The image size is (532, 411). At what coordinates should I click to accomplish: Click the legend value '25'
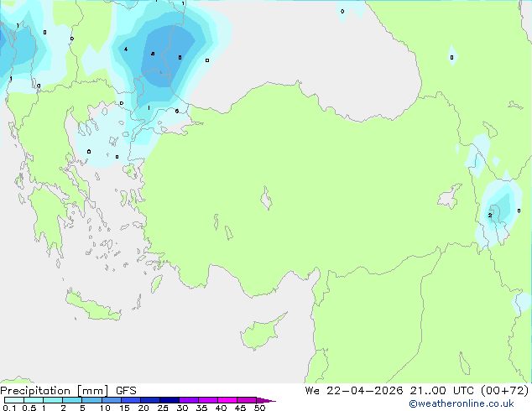coord(163,408)
